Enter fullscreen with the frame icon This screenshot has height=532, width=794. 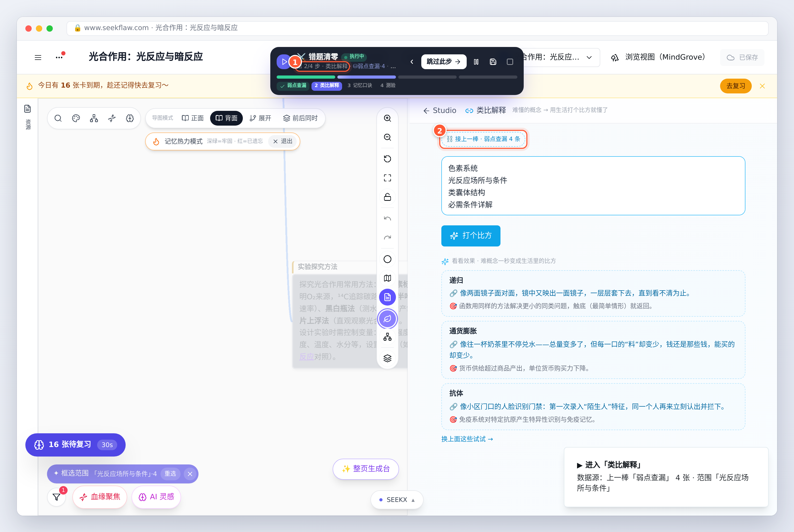[x=387, y=178]
